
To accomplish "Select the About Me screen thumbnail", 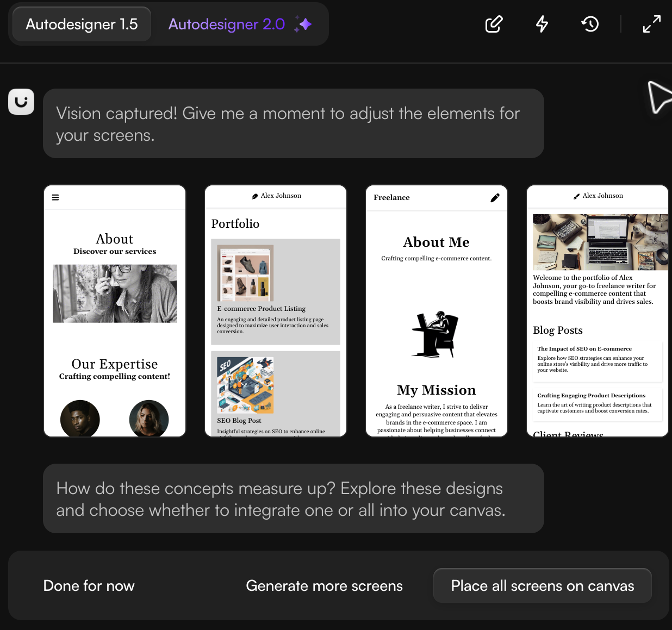I will tap(437, 311).
